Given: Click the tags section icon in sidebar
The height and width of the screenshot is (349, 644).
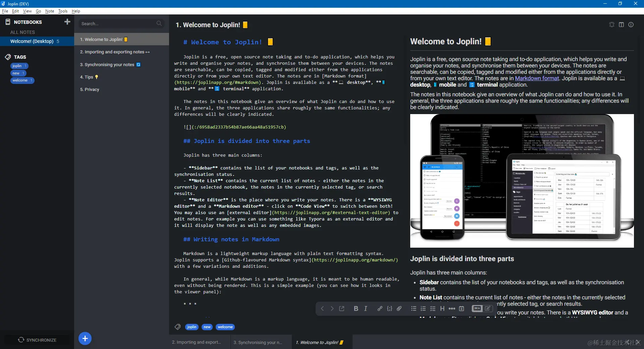Looking at the screenshot, I should 8,57.
